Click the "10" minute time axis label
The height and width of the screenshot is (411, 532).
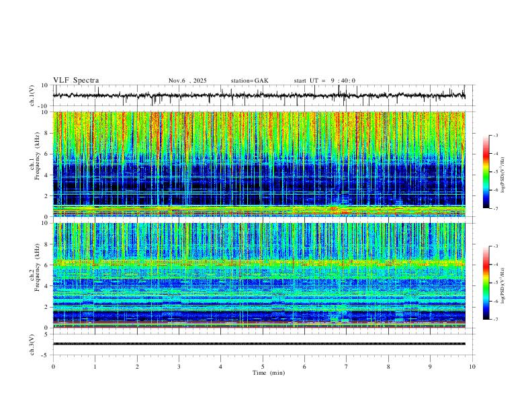tap(472, 367)
